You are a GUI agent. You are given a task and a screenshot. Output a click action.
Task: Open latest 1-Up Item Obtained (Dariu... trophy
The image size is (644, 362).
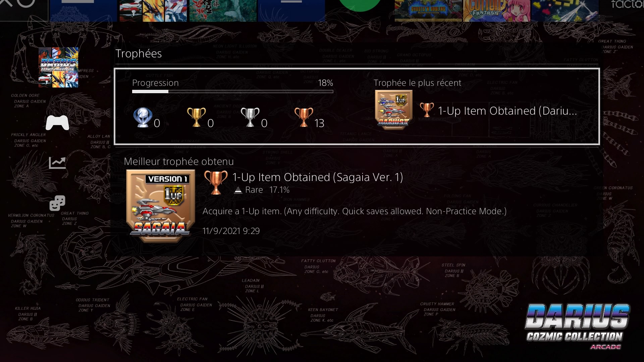tap(507, 111)
